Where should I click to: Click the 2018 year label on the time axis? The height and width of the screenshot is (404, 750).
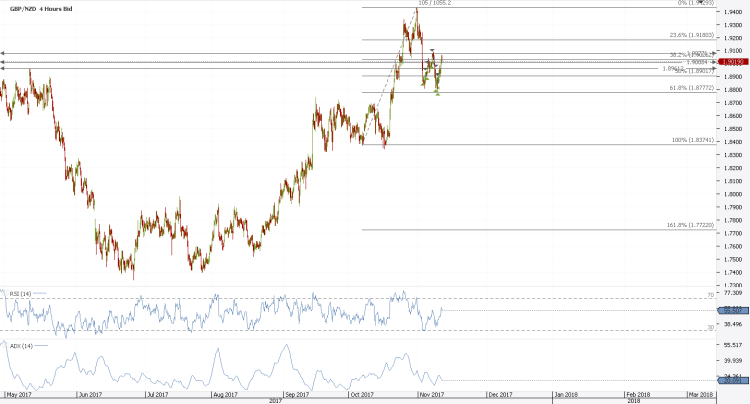[634, 401]
